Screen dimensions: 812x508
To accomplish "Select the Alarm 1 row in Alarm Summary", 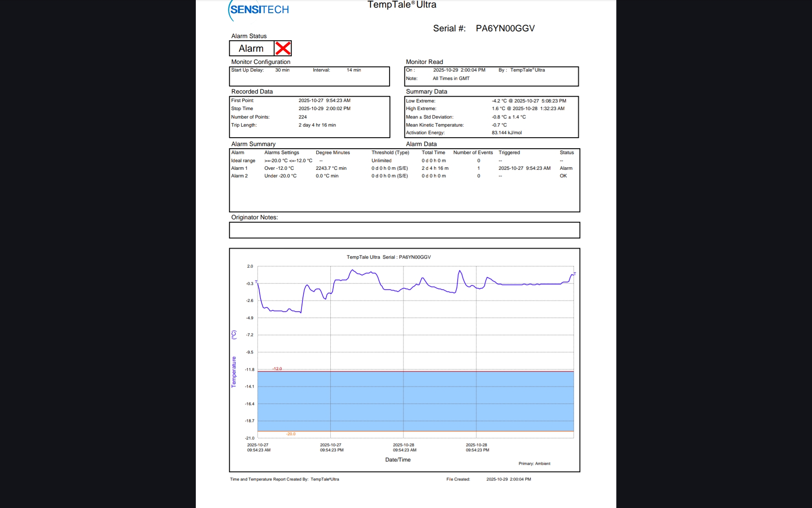I will (x=239, y=168).
